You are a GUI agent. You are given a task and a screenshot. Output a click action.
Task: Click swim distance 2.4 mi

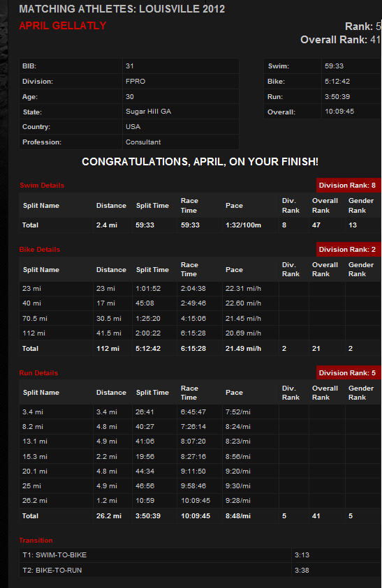click(106, 225)
